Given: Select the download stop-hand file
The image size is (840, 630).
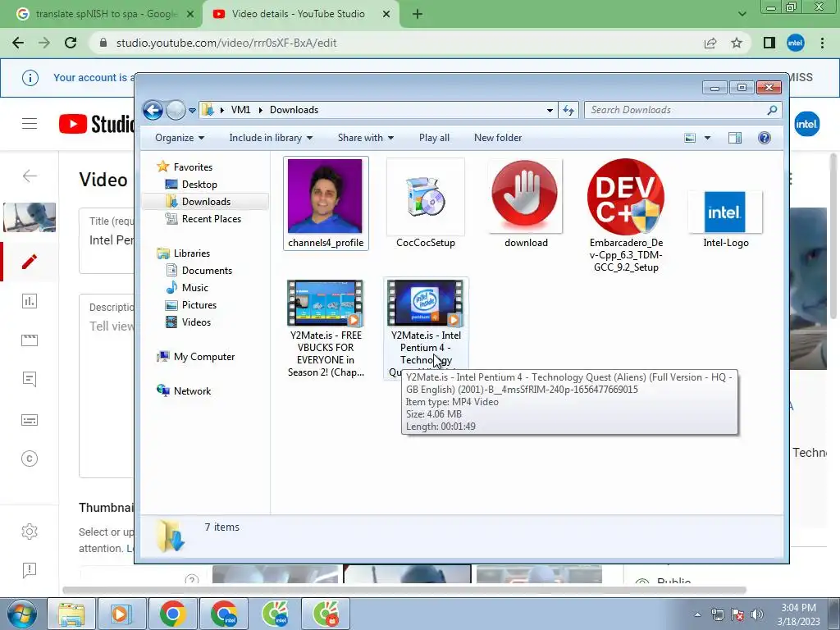Looking at the screenshot, I should coord(526,203).
